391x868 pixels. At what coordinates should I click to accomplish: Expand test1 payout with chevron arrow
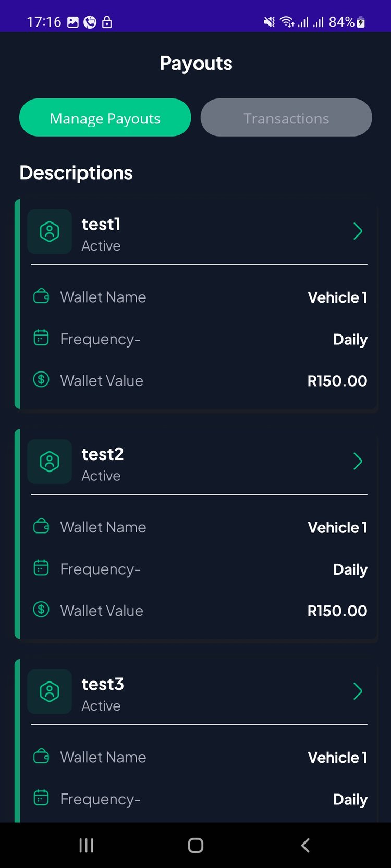(x=358, y=231)
